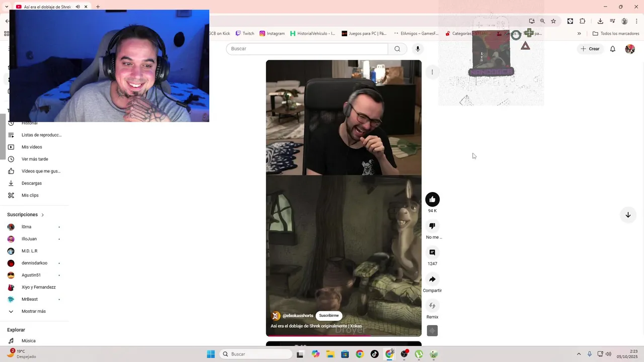Open Ver más tarde in sidebar
The height and width of the screenshot is (362, 644).
pyautogui.click(x=34, y=159)
